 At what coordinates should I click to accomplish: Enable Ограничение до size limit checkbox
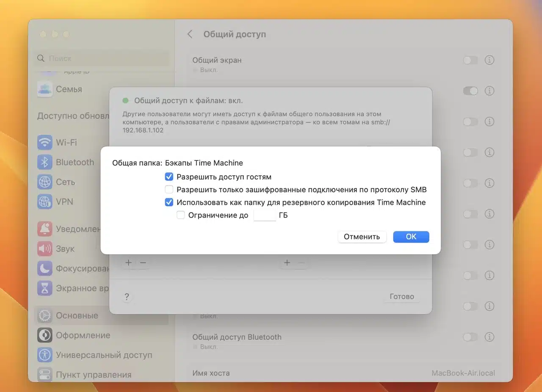[x=181, y=215]
